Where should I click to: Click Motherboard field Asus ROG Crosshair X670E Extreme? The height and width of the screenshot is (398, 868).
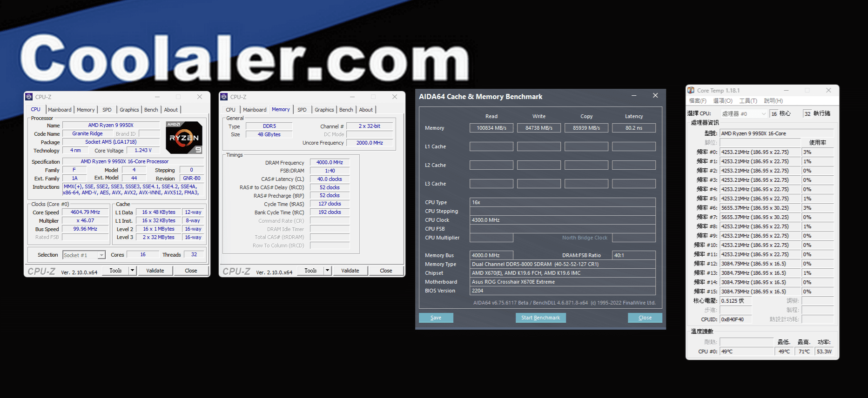tap(563, 282)
